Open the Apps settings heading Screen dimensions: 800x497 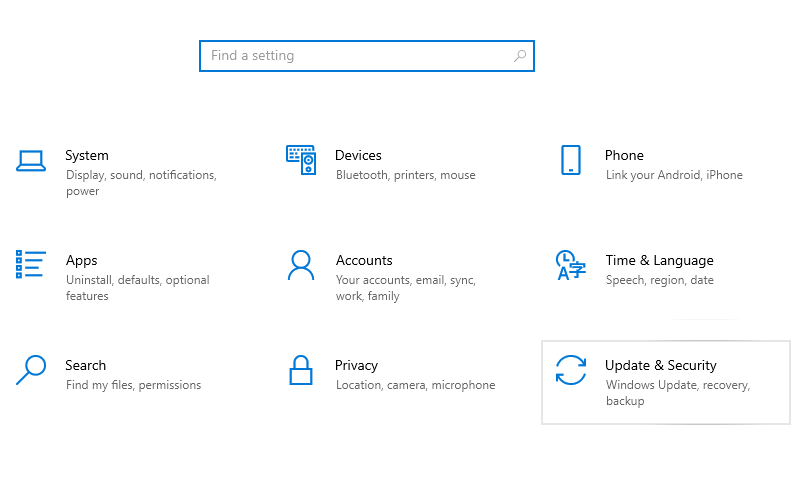pyautogui.click(x=82, y=261)
